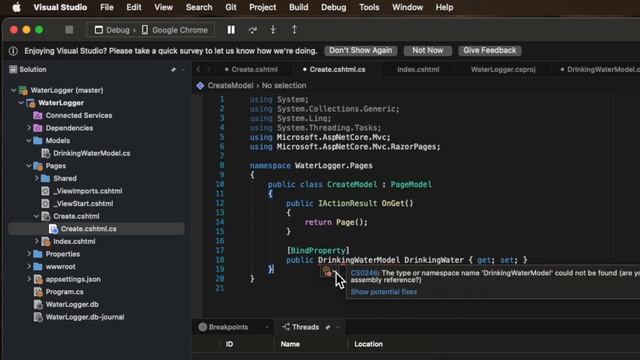
Task: Open the Debug menu
Action: 333,7
